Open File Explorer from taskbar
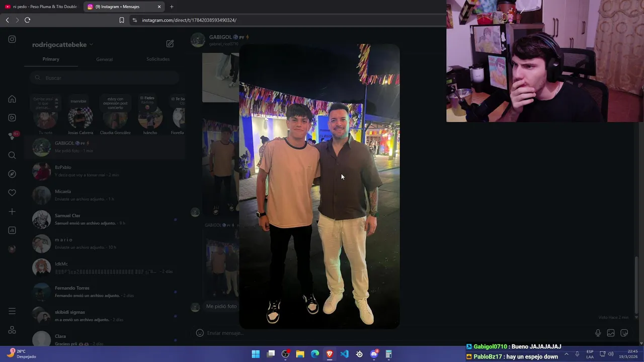This screenshot has width=644, height=362. (300, 354)
